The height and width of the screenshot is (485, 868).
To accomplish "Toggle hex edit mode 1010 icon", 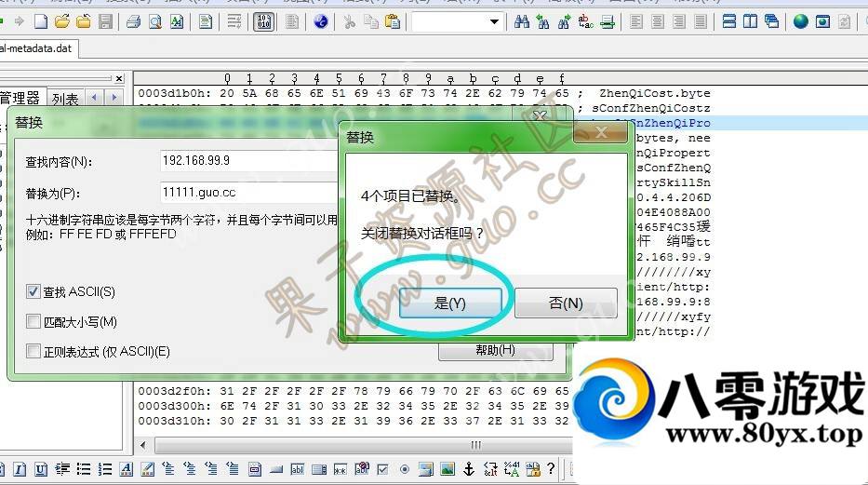I will (x=264, y=21).
